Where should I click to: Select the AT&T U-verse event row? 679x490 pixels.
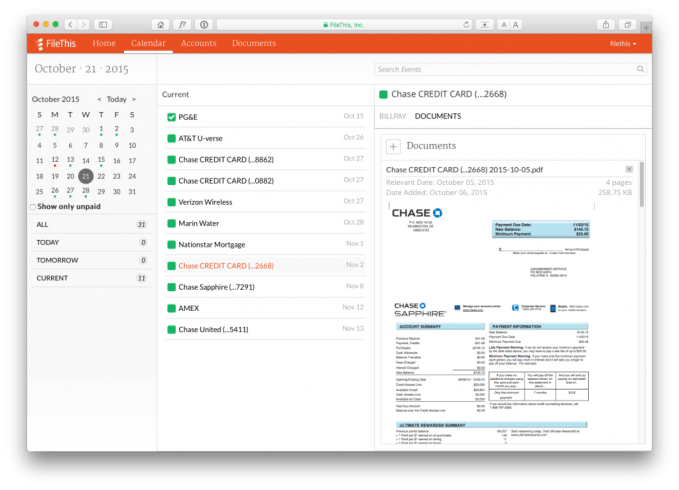click(265, 139)
